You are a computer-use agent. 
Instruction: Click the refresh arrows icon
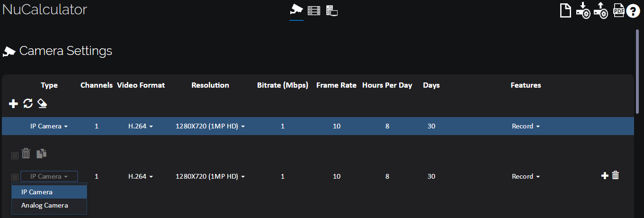(x=28, y=103)
